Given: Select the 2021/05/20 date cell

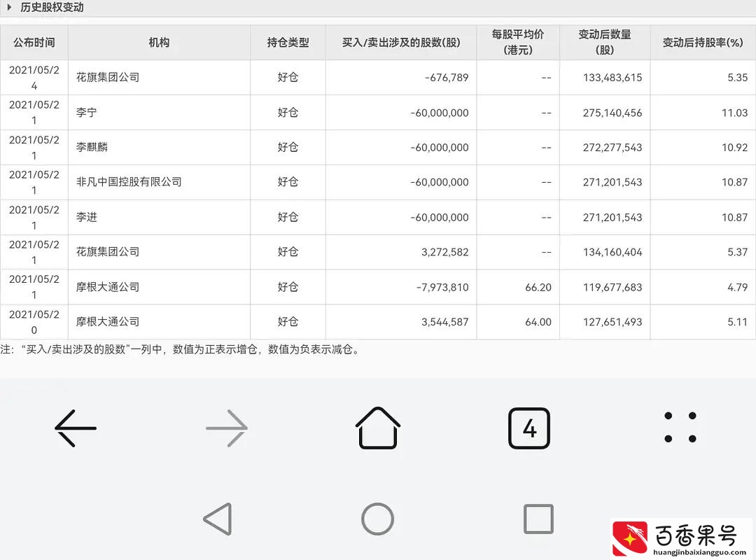Looking at the screenshot, I should click(x=34, y=322).
